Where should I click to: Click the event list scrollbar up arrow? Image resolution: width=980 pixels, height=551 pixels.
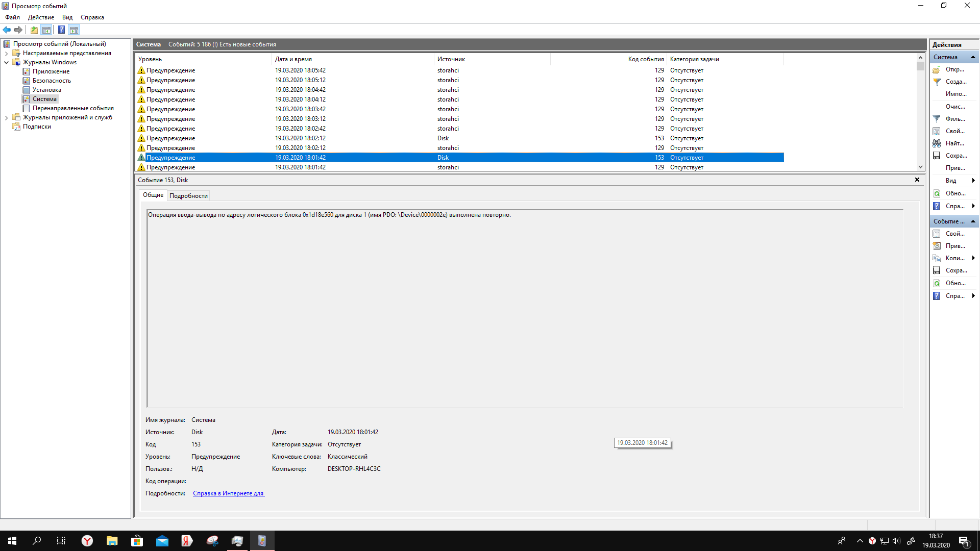921,58
